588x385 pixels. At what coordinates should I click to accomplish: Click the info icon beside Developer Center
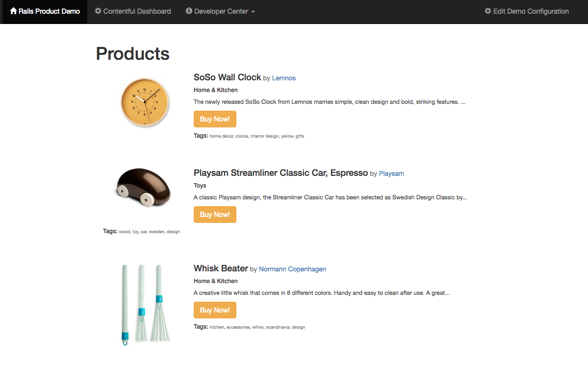click(189, 11)
